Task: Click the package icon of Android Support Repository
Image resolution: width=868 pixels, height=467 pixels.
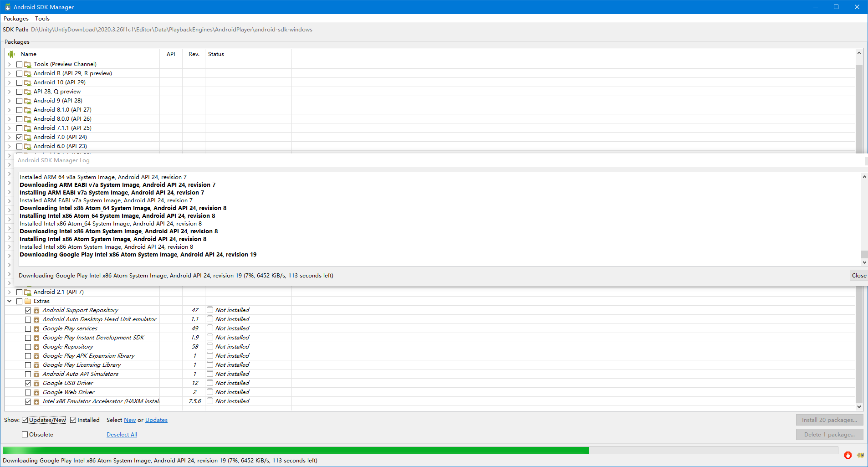Action: pyautogui.click(x=36, y=311)
